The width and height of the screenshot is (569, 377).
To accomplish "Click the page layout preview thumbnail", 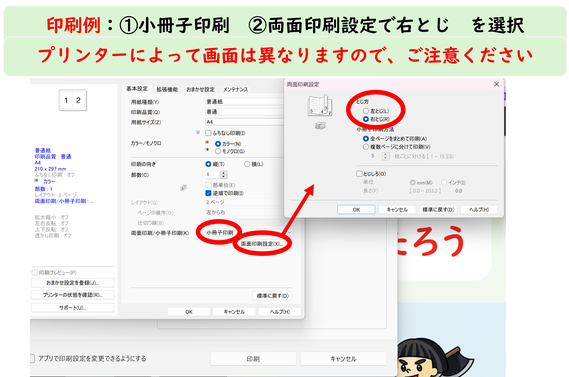I will (x=73, y=100).
